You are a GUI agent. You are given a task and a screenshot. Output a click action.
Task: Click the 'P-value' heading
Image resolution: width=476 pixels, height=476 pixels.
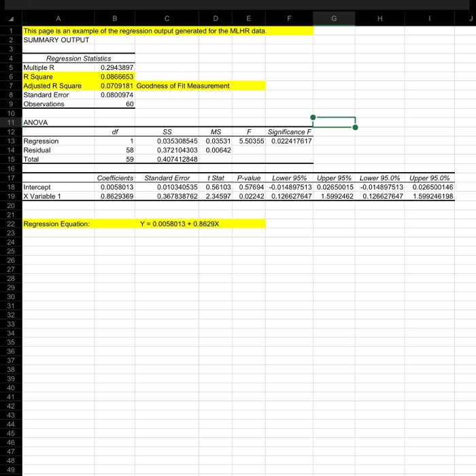(249, 178)
